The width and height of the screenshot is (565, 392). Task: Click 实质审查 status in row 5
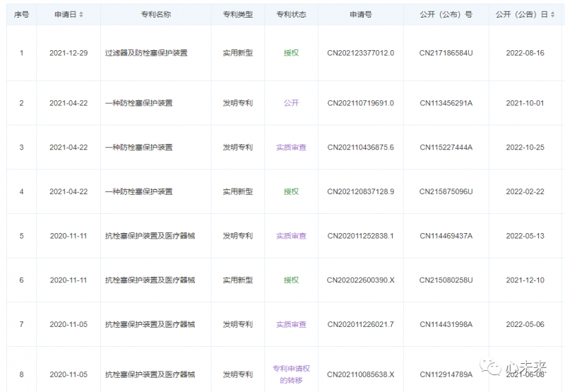[x=291, y=236]
